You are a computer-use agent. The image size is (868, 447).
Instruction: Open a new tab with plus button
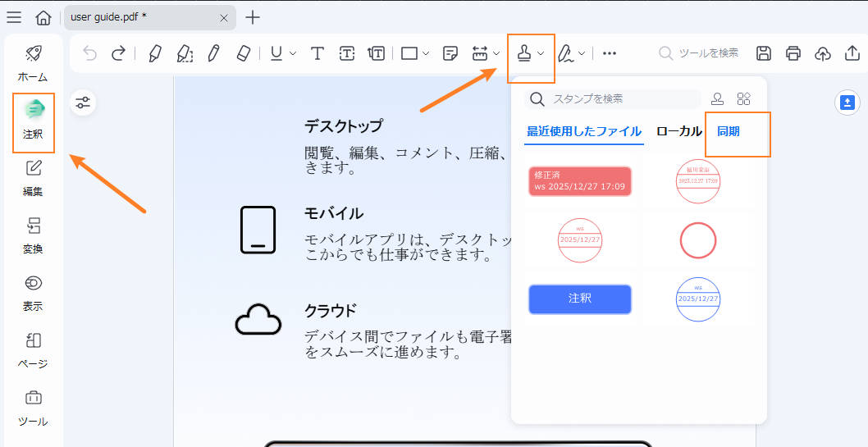point(253,17)
